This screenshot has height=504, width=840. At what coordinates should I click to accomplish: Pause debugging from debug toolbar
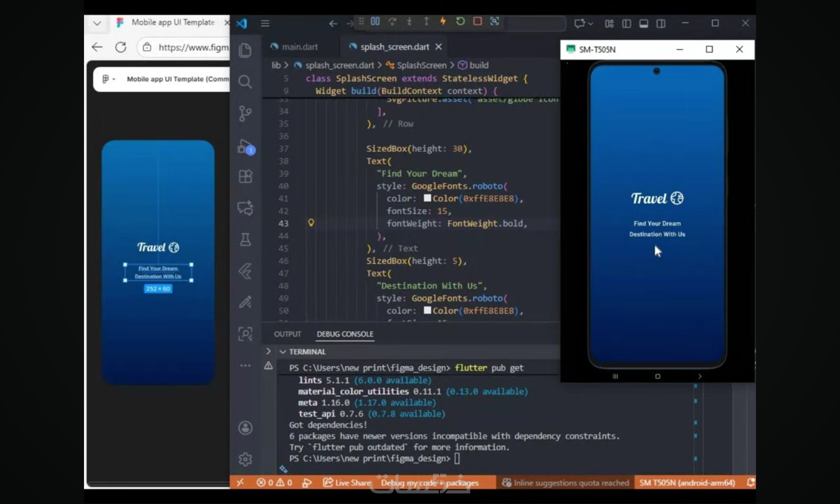(375, 21)
